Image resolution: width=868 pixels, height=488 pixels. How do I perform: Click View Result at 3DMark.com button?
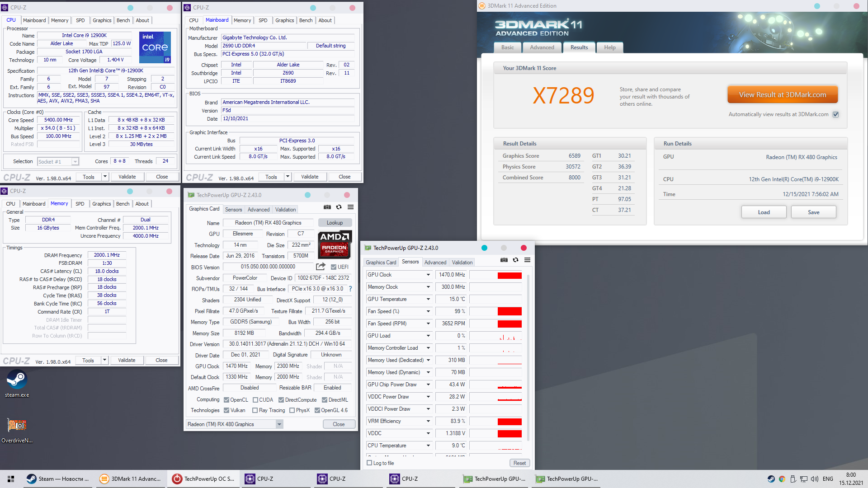click(783, 95)
